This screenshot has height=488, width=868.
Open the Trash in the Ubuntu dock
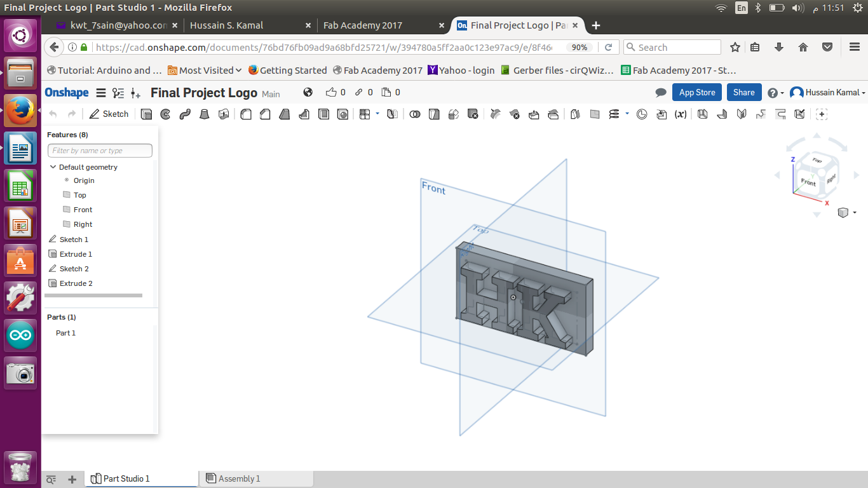coord(21,468)
